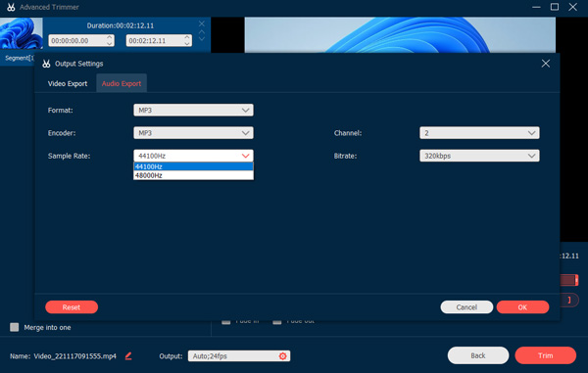Confirm settings with the OK button
The height and width of the screenshot is (373, 588).
[x=522, y=307]
